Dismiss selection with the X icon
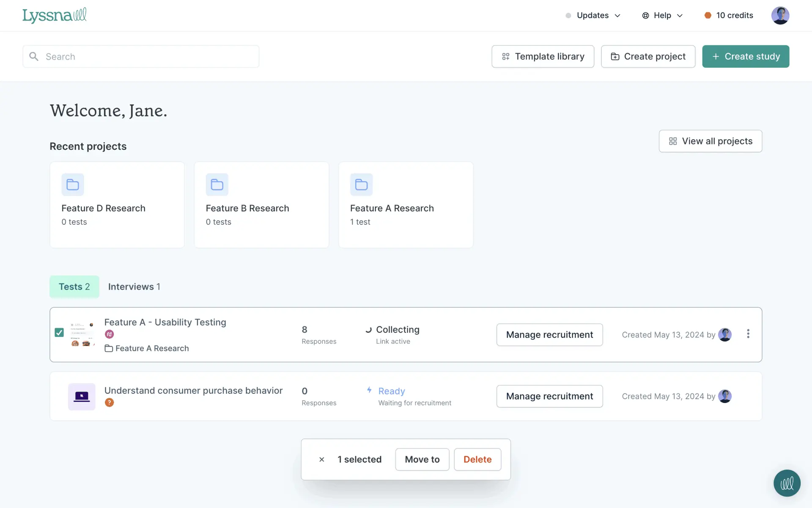Viewport: 812px width, 508px height. coord(321,459)
